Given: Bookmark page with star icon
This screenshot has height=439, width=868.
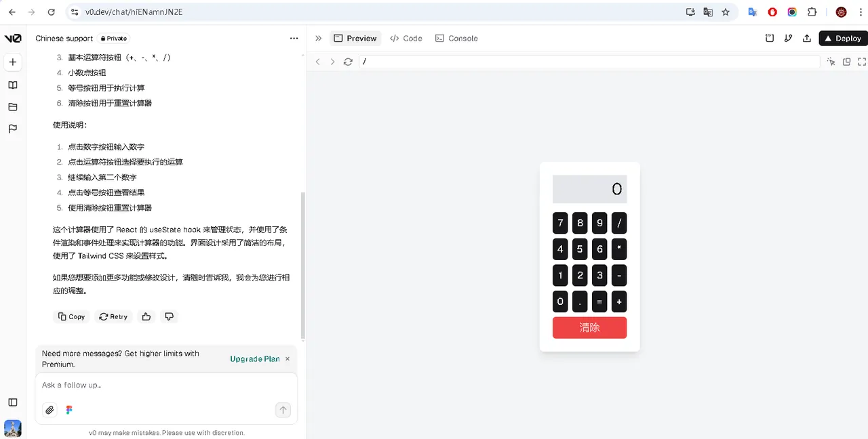Looking at the screenshot, I should click(x=726, y=12).
